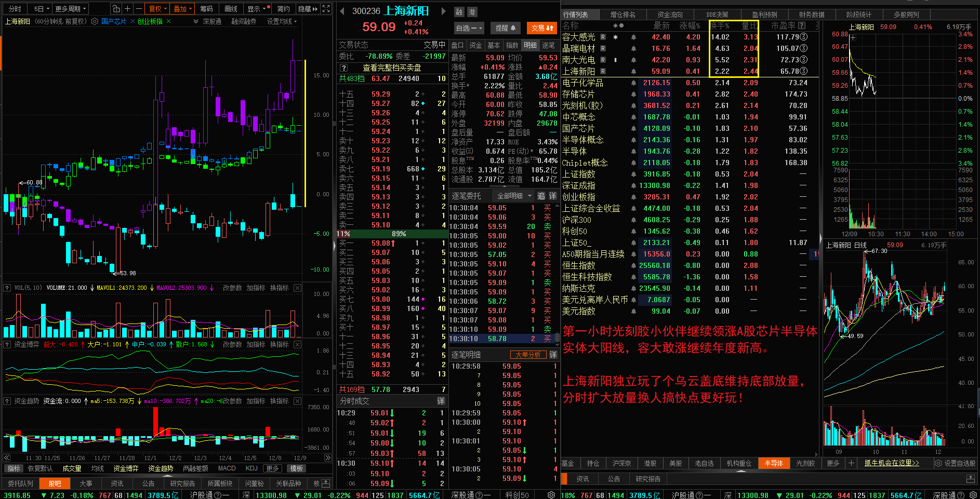Open help icon for 资金趋势 indicator

(x=7, y=401)
